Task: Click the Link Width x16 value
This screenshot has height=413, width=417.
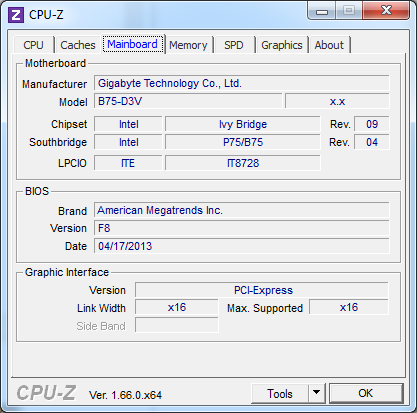Action: point(177,307)
